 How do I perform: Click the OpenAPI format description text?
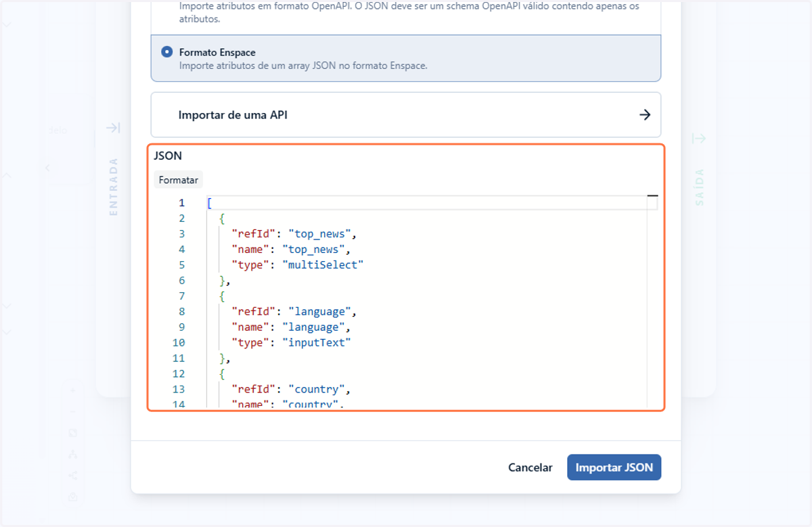point(409,13)
